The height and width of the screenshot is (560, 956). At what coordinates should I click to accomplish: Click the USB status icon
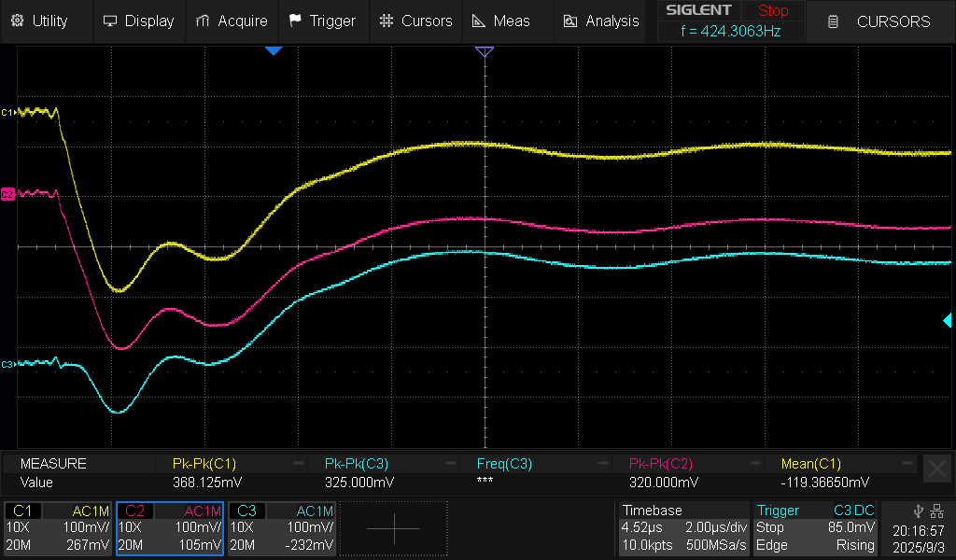919,511
